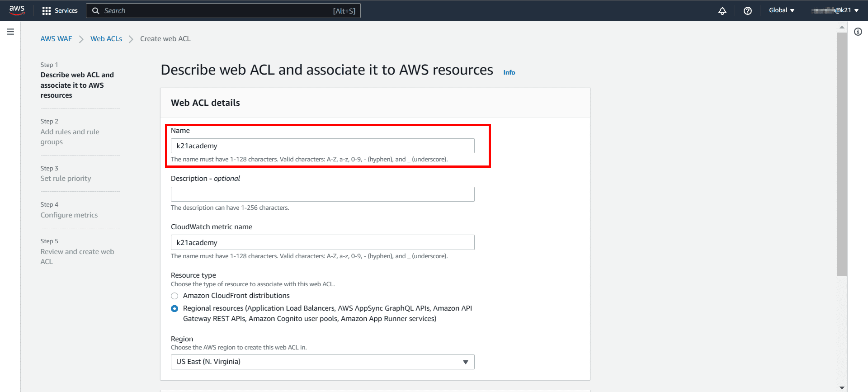Toggle the hamburger side navigation menu

click(10, 32)
